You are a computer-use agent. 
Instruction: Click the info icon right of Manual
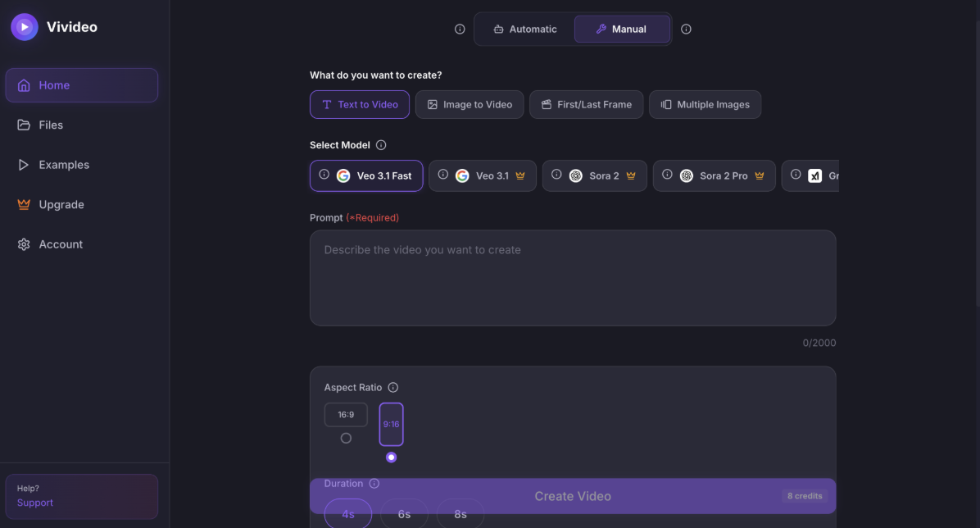686,30
